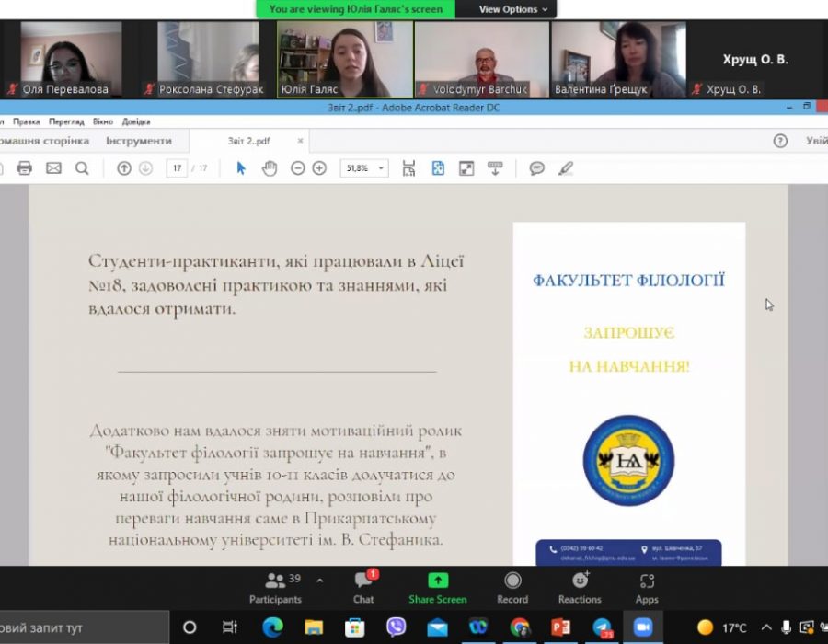Click the zoom out minus icon

point(298,168)
